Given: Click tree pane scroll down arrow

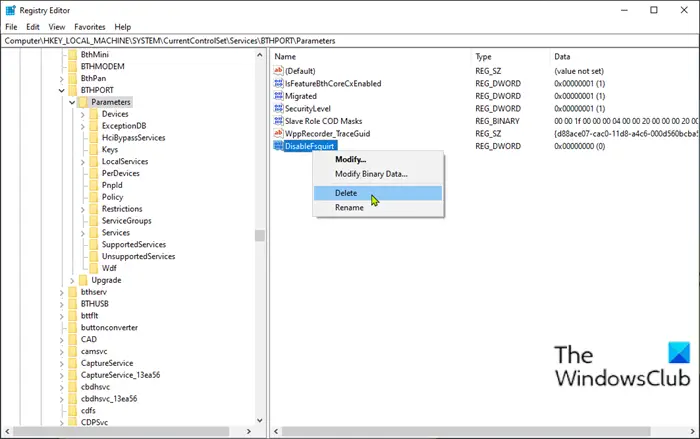Looking at the screenshot, I should coord(260,420).
